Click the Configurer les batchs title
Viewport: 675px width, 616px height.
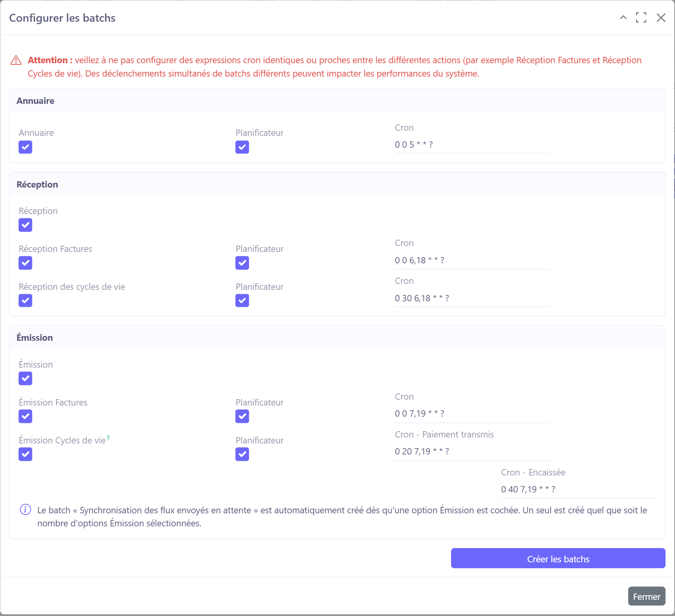pyautogui.click(x=62, y=18)
